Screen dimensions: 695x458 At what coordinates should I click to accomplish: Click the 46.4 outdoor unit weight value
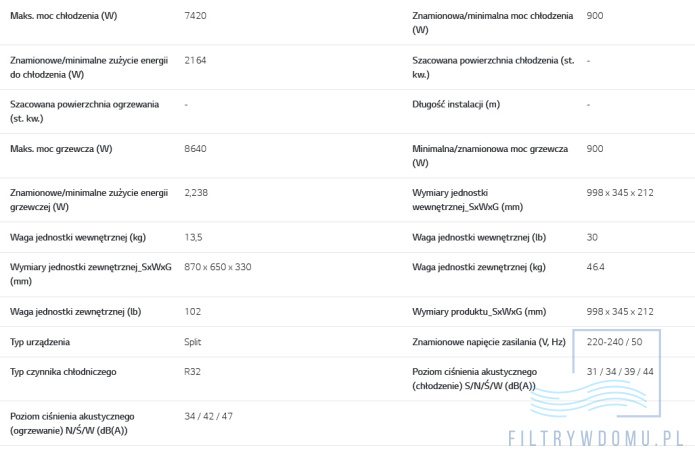click(x=595, y=267)
